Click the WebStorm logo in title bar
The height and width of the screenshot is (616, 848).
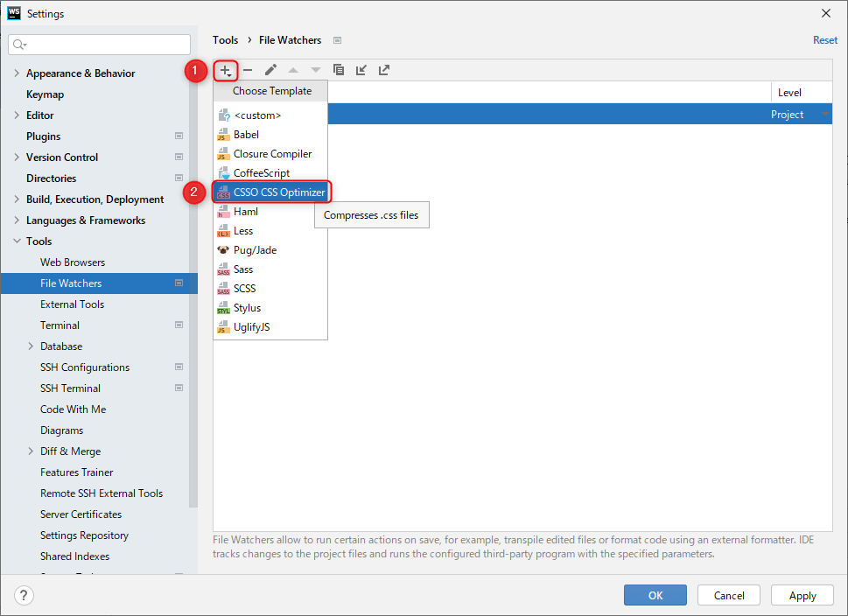pyautogui.click(x=14, y=13)
